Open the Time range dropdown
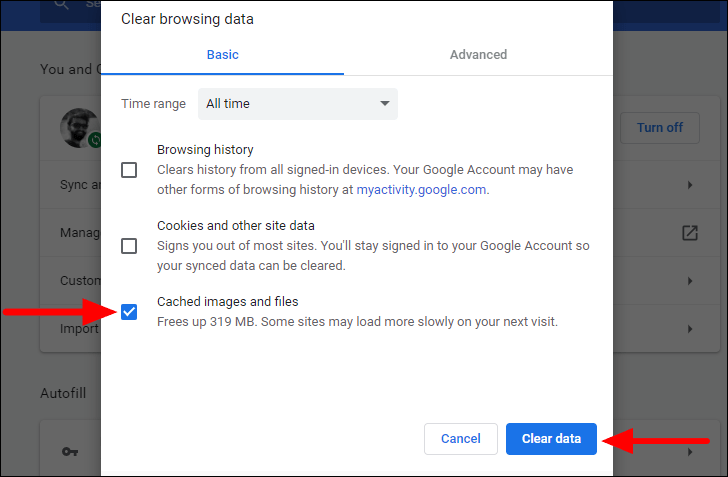 pos(297,104)
